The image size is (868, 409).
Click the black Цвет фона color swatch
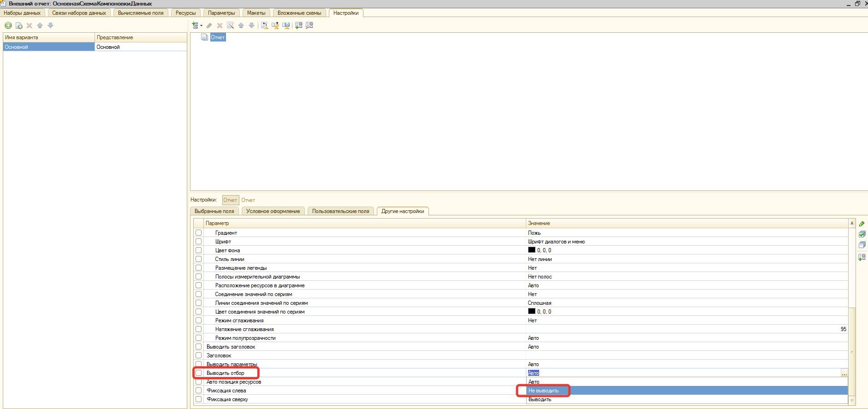531,250
